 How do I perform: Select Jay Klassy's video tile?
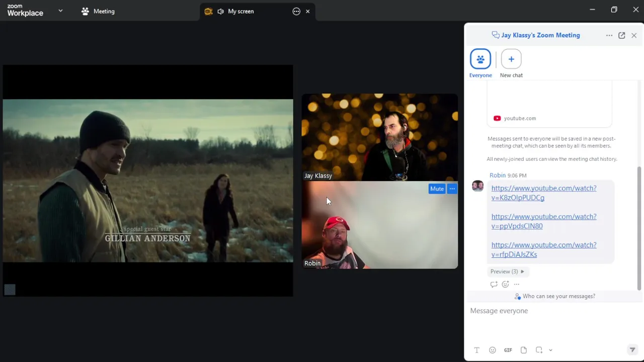tap(380, 137)
